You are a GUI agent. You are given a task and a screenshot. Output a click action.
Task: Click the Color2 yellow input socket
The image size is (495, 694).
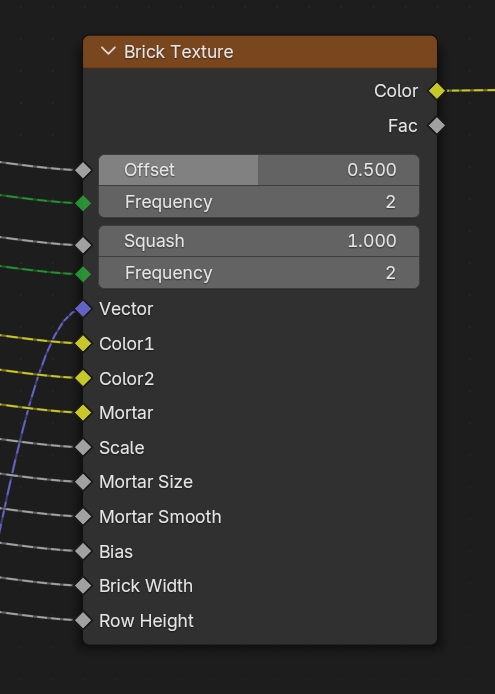coord(83,378)
